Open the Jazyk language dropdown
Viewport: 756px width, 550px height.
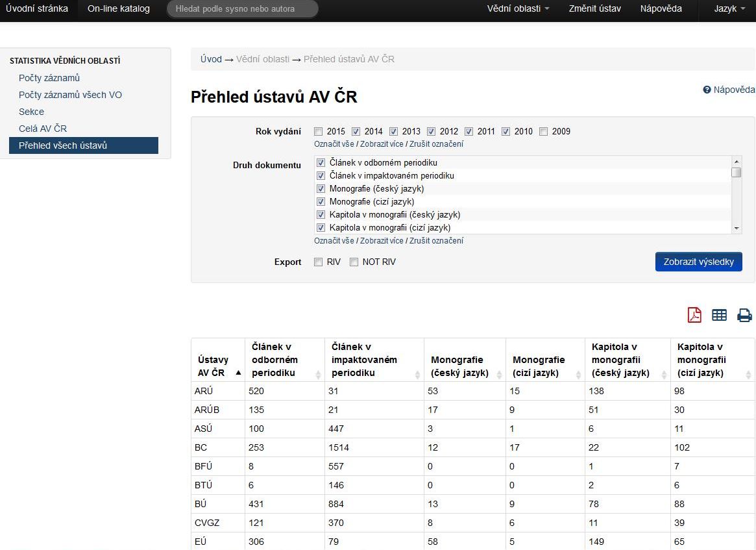pyautogui.click(x=729, y=8)
